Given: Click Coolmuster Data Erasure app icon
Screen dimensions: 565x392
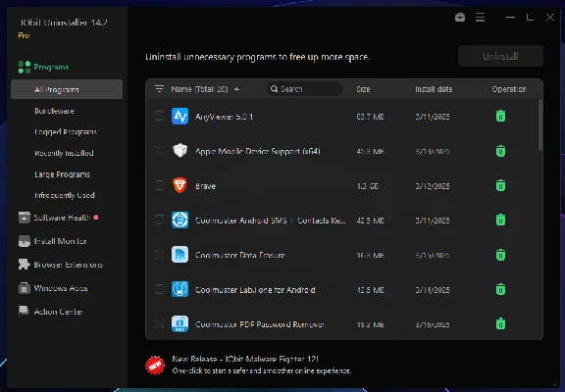Looking at the screenshot, I should [180, 255].
